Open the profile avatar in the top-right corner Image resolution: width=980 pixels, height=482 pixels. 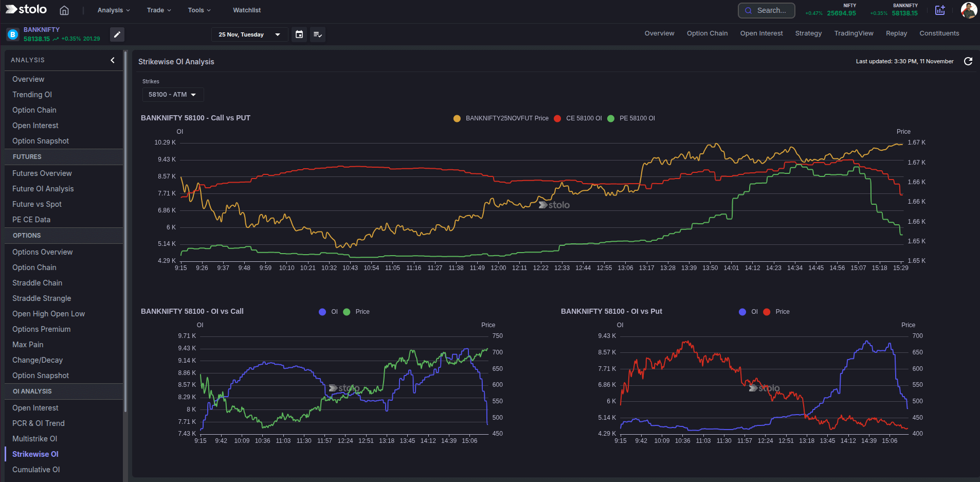[969, 10]
